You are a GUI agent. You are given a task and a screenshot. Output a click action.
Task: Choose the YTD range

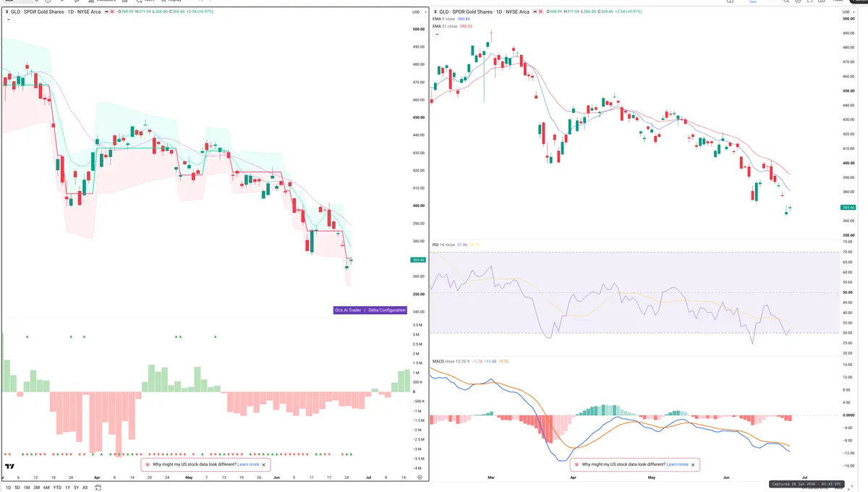pos(57,488)
